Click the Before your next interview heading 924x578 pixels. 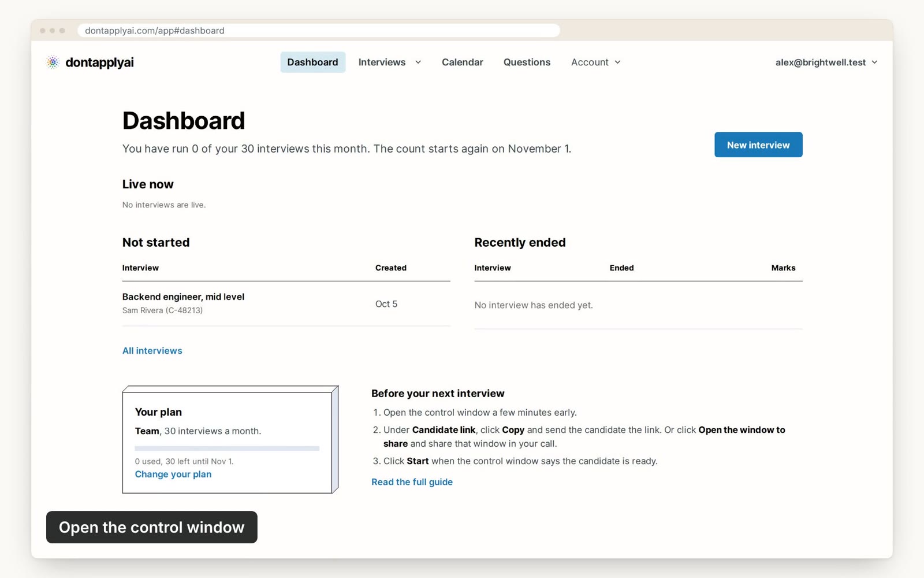point(438,394)
